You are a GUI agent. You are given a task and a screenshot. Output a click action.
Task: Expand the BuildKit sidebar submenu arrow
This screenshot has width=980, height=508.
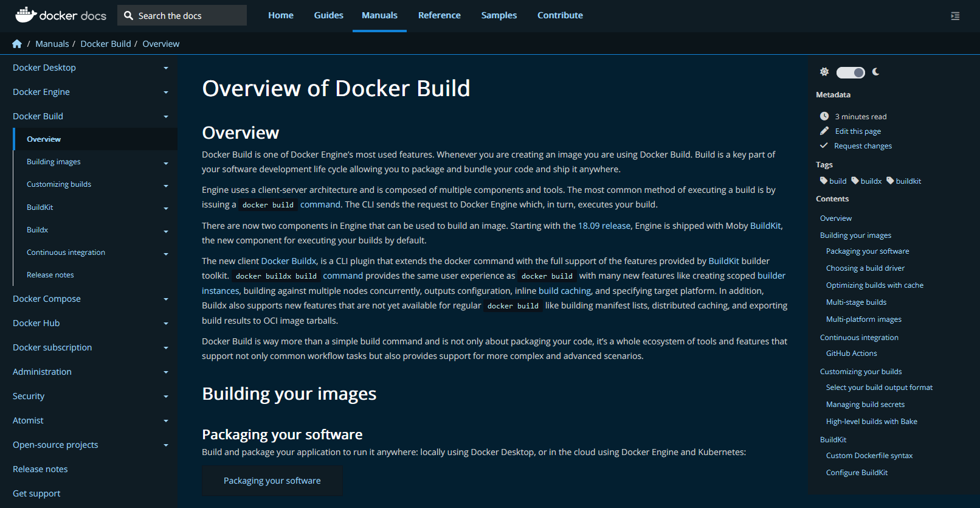(165, 209)
